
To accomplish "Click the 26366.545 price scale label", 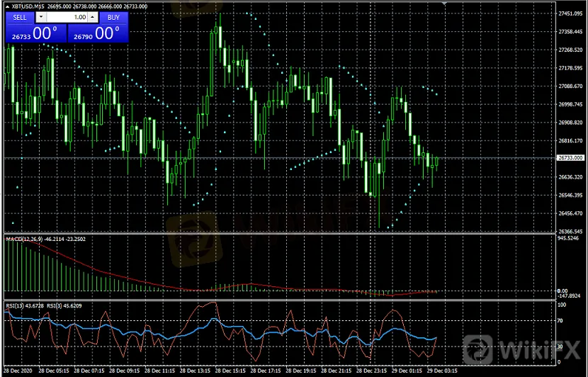I will point(571,231).
